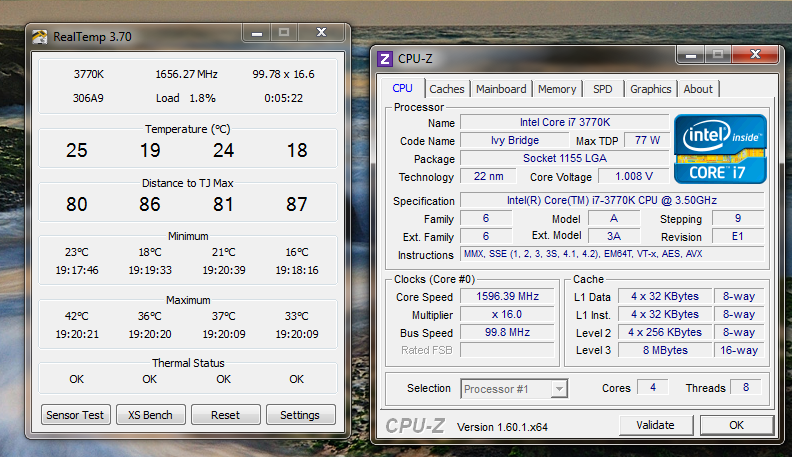Click the Validate button in CPU-Z
The width and height of the screenshot is (792, 457).
656,425
